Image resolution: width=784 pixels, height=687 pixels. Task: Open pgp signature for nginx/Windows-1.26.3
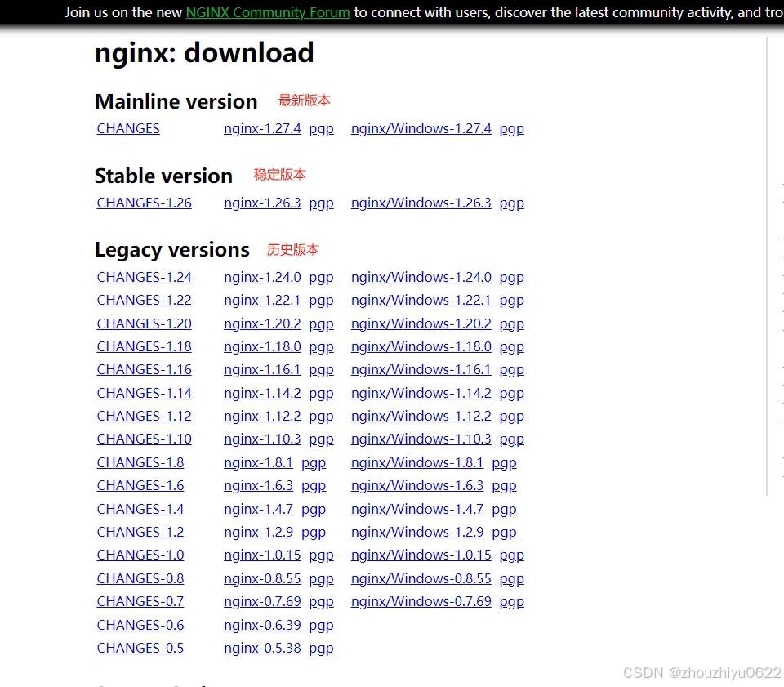coord(512,203)
